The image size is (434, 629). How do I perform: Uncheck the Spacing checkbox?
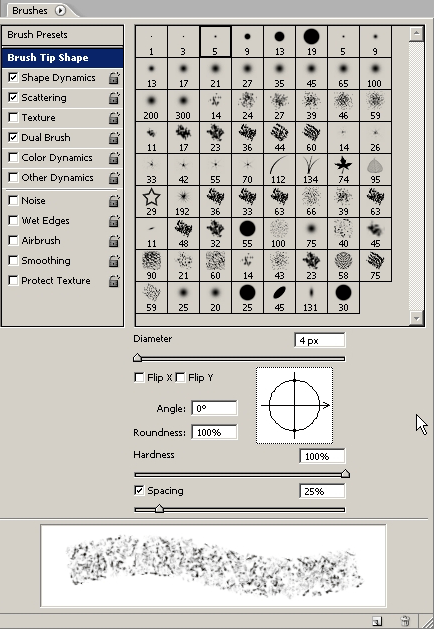click(x=139, y=491)
